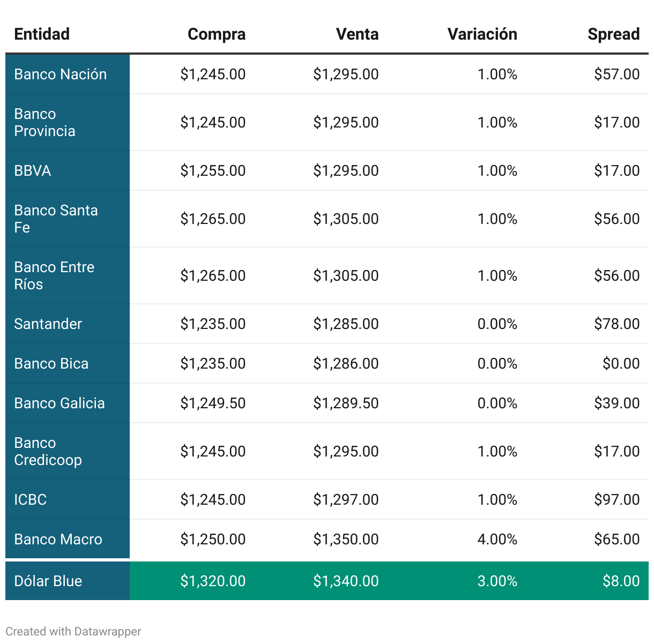The width and height of the screenshot is (654, 644).
Task: Select the Banco Nación row label
Action: (x=61, y=74)
